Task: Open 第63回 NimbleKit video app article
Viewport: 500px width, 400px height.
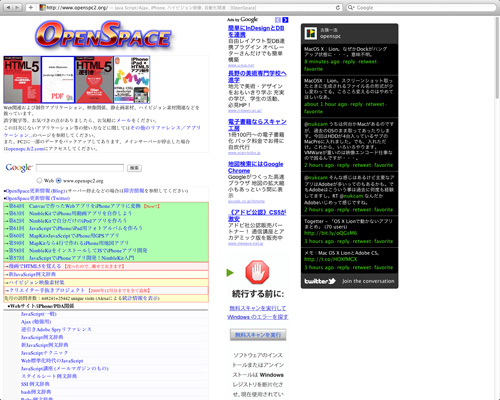Action: (70, 213)
